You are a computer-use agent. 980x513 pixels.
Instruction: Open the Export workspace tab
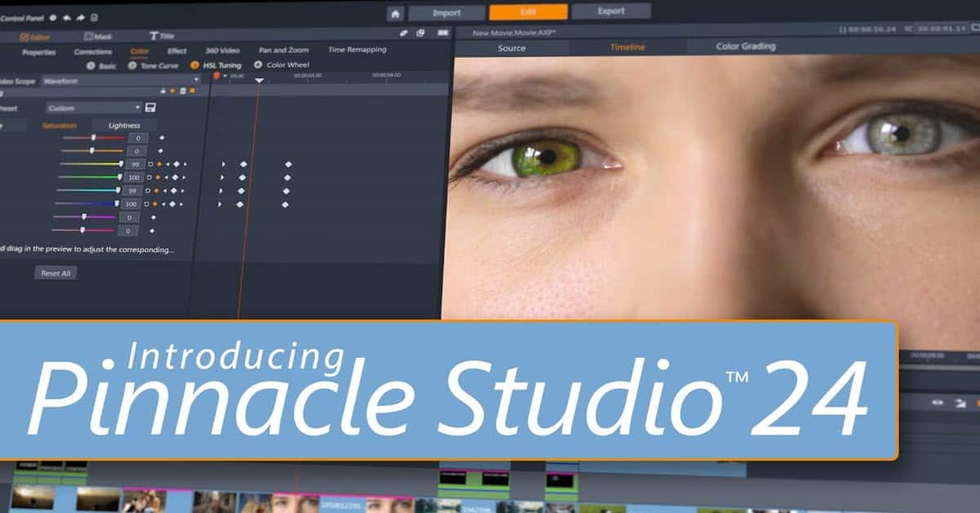(x=612, y=11)
